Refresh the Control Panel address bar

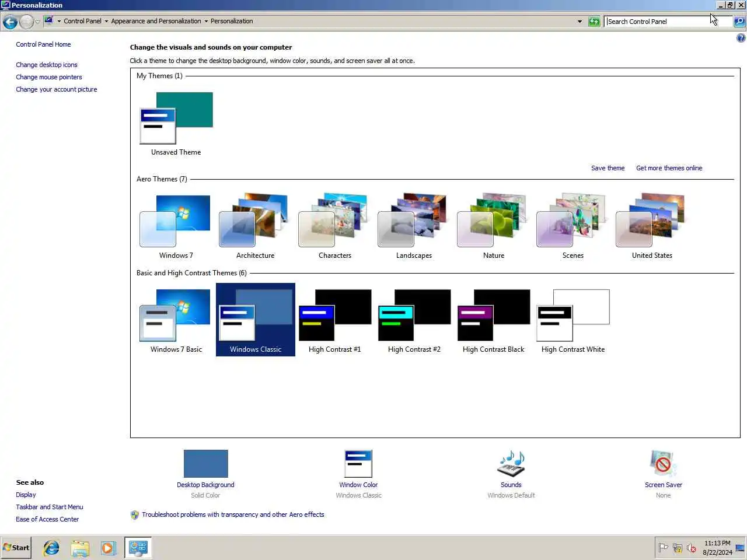pyautogui.click(x=594, y=22)
